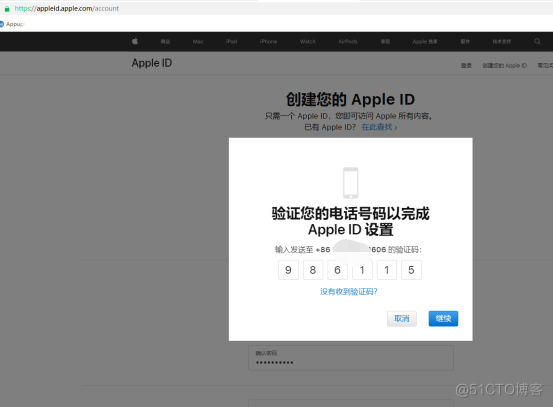Select the code digit box containing 5
Screen dimensions: 553x407
click(411, 270)
